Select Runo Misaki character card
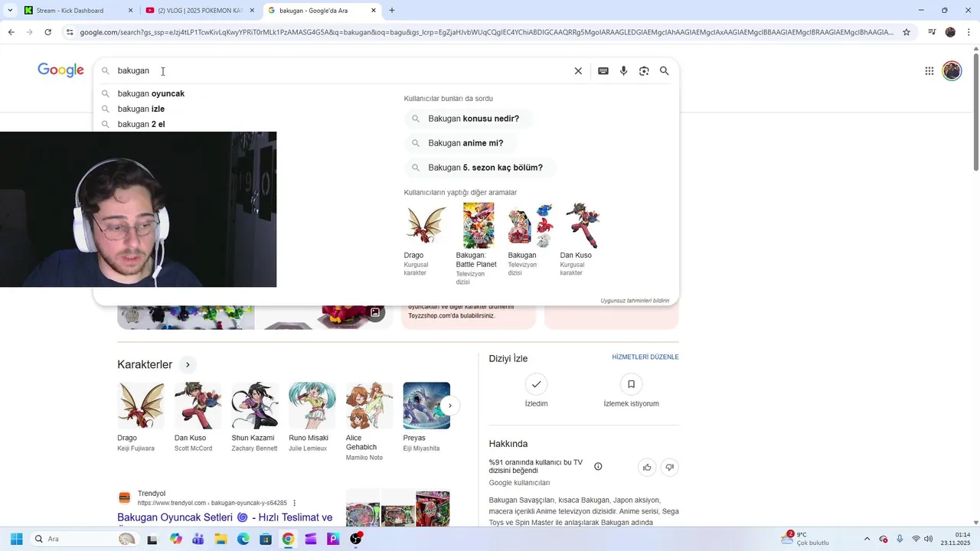Image resolution: width=980 pixels, height=551 pixels. click(312, 418)
